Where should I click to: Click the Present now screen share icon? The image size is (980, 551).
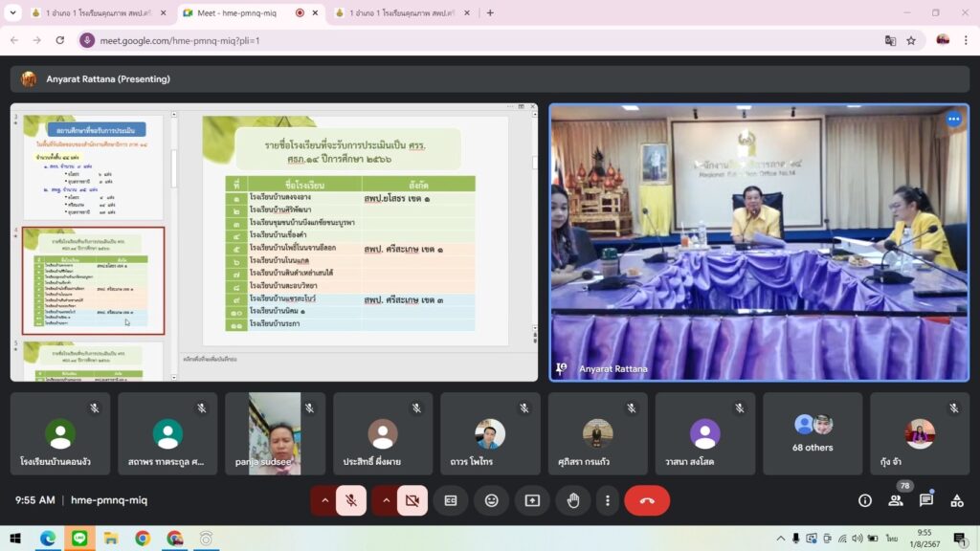tap(532, 500)
